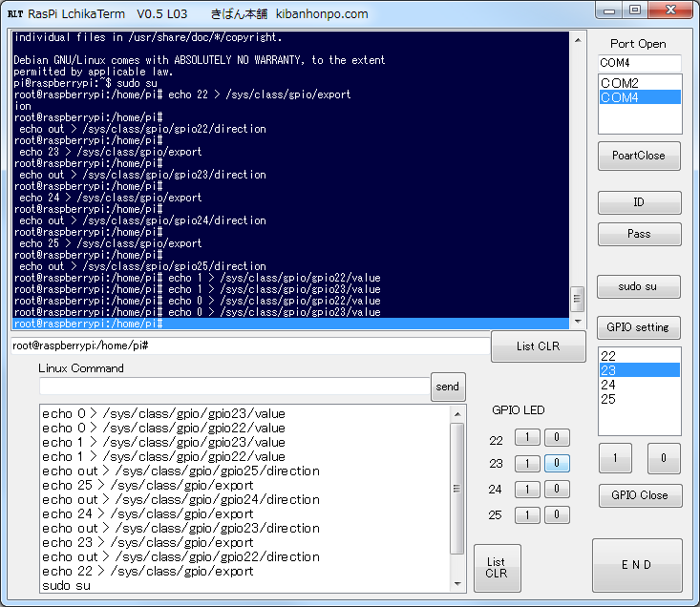Clear terminal with upper List CLR button
Viewport: 700px width, 607px height.
click(x=538, y=346)
